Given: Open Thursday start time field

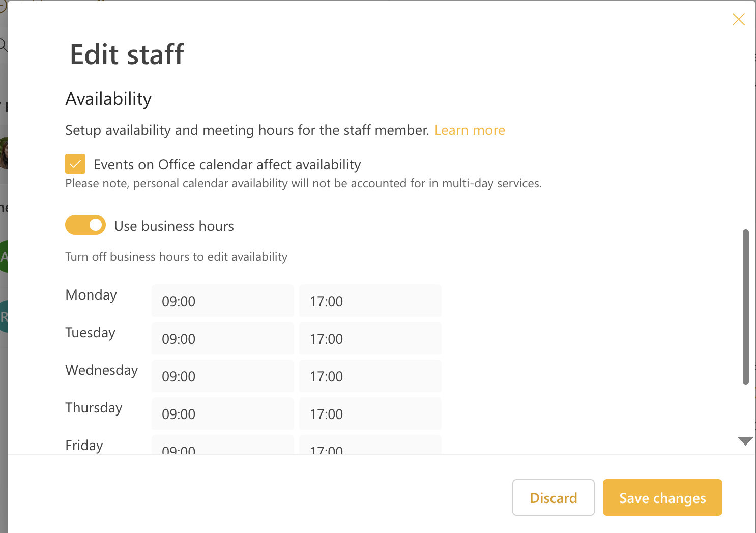Looking at the screenshot, I should click(x=223, y=413).
